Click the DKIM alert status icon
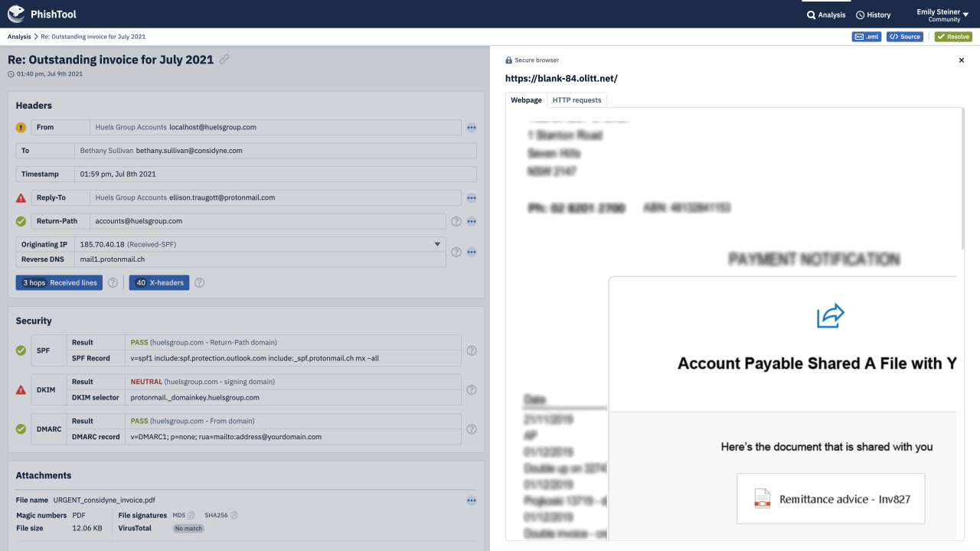This screenshot has width=980, height=551. [21, 390]
